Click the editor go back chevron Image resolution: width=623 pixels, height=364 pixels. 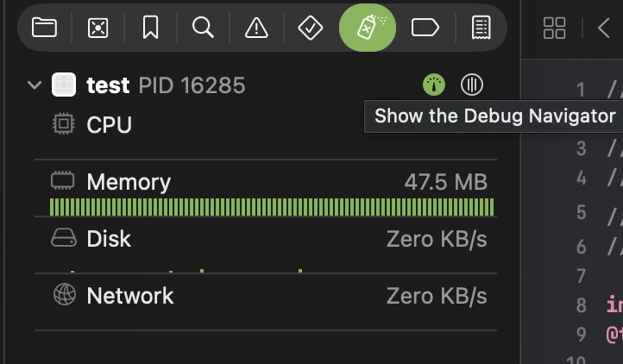coord(603,28)
